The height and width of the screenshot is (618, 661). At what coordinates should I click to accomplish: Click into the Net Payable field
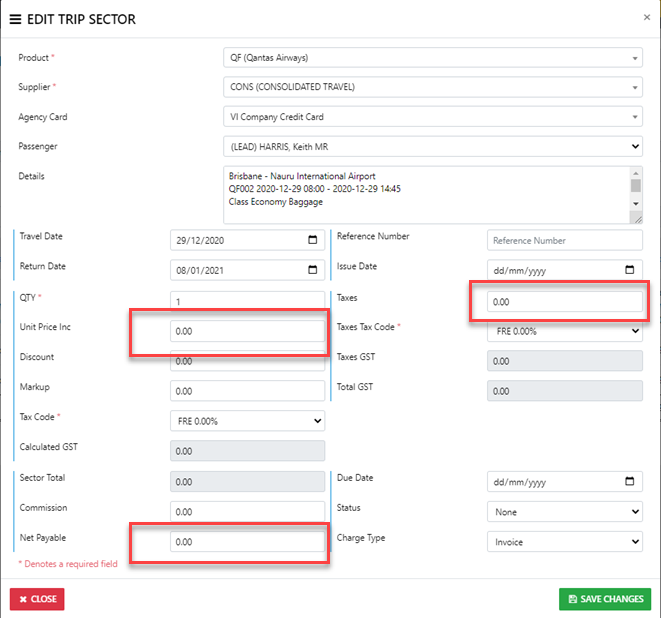point(247,542)
